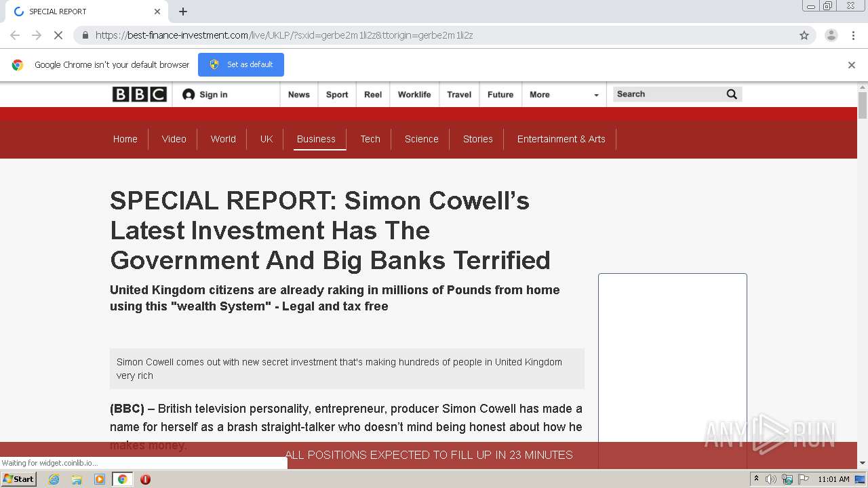This screenshot has width=868, height=488.
Task: Click the 11:01 AM clock
Action: (x=833, y=479)
